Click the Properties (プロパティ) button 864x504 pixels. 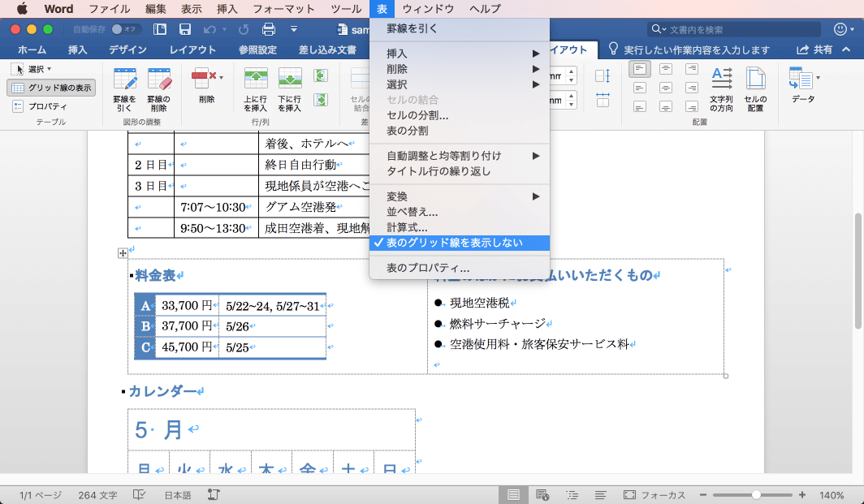(40, 106)
